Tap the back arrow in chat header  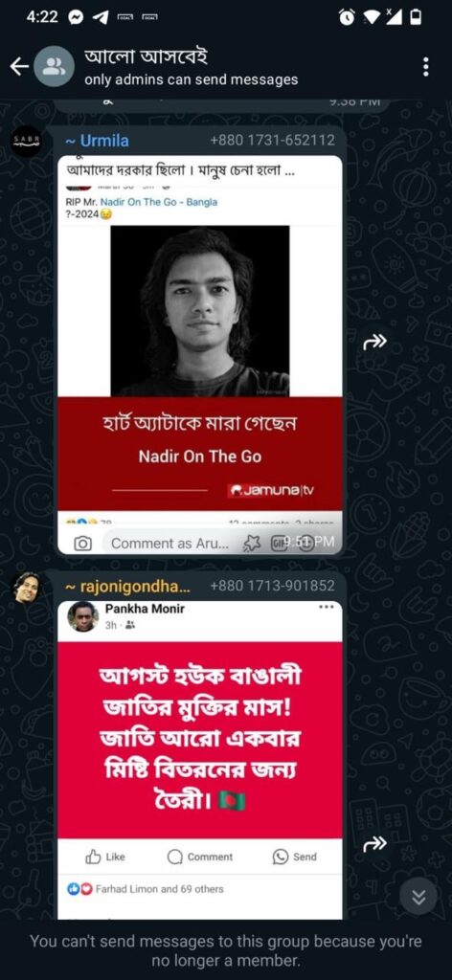pyautogui.click(x=19, y=66)
